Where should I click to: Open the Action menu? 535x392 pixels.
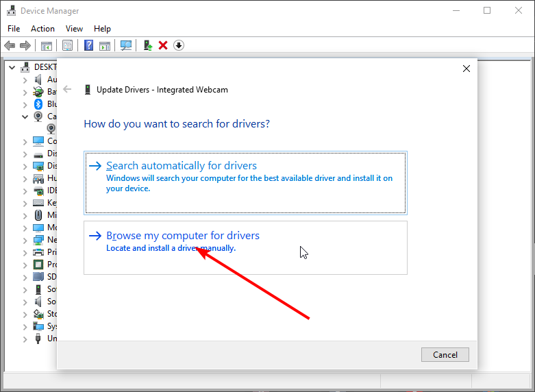42,29
